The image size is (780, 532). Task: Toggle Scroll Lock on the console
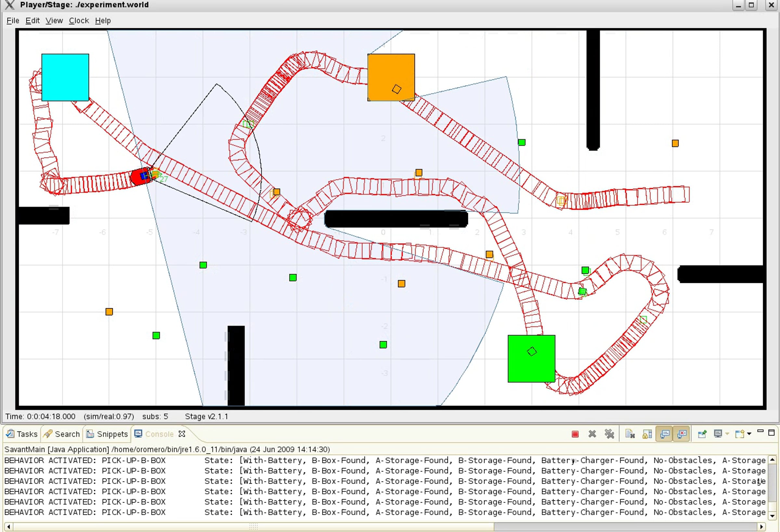click(x=647, y=434)
